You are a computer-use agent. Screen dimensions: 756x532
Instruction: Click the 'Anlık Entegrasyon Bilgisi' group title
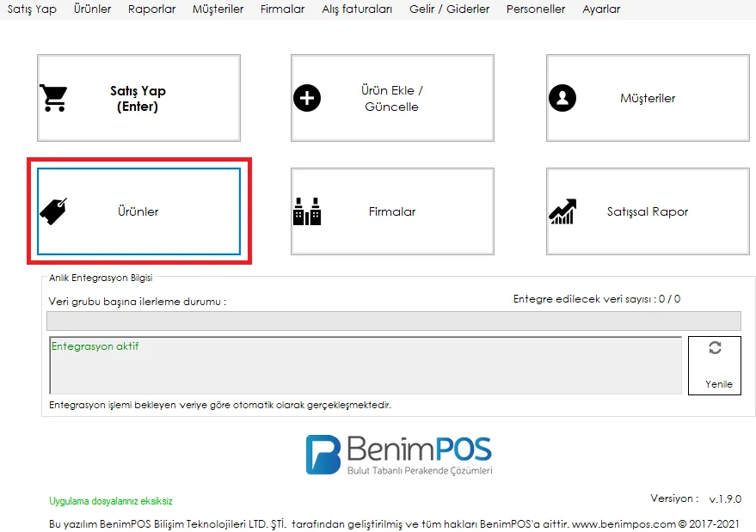(x=101, y=278)
